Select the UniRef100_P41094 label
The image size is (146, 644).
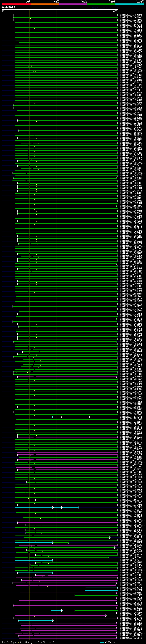coord(131,216)
